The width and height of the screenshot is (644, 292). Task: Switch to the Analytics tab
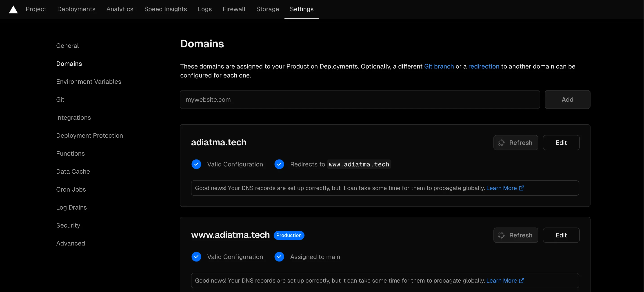pyautogui.click(x=120, y=9)
